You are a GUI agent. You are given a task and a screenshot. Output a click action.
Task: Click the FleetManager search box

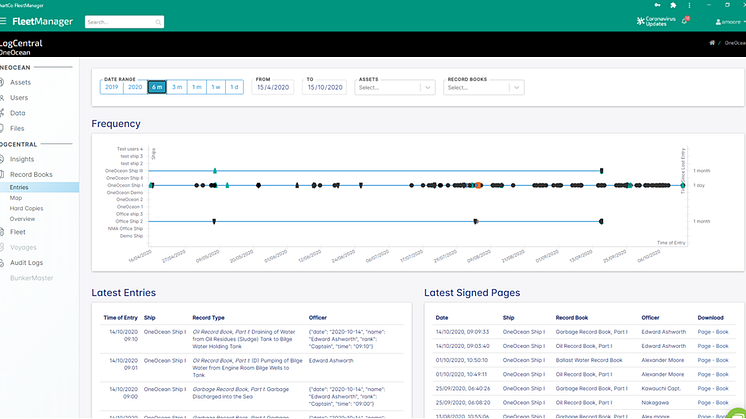[124, 22]
